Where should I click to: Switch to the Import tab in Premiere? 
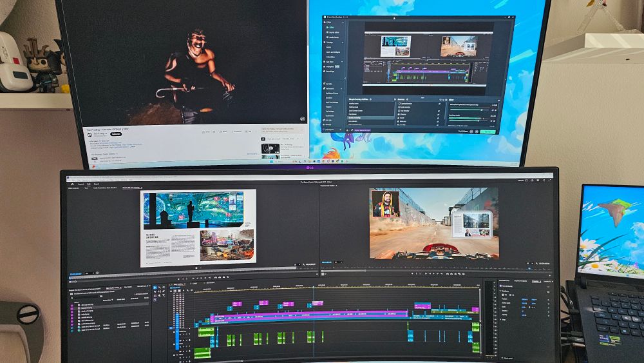click(x=81, y=184)
